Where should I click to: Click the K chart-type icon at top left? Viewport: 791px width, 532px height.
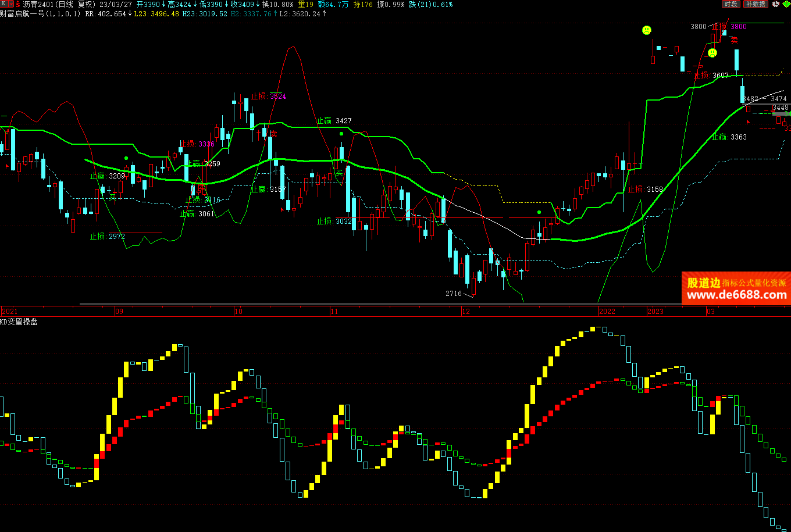click(3, 4)
